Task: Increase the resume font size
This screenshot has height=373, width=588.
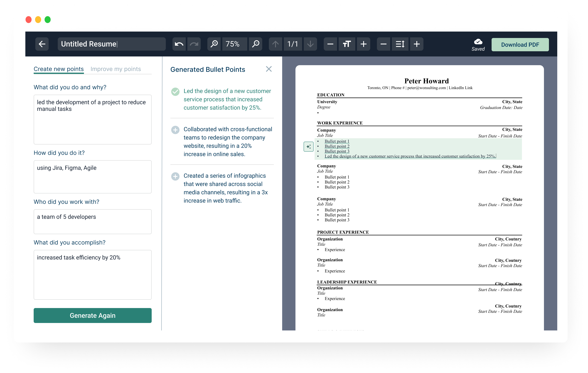Action: (364, 44)
